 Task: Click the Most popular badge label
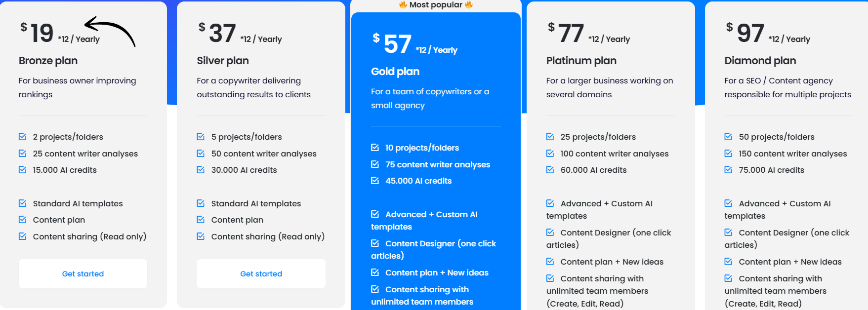(x=436, y=5)
